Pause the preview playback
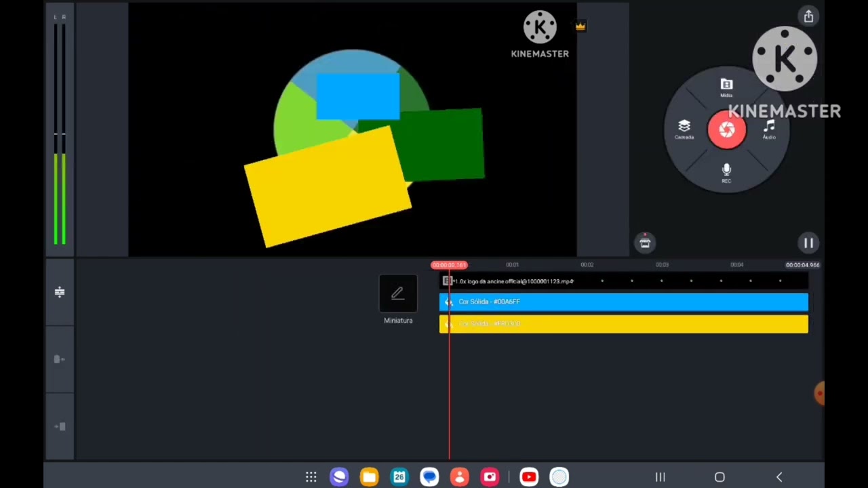 (808, 243)
